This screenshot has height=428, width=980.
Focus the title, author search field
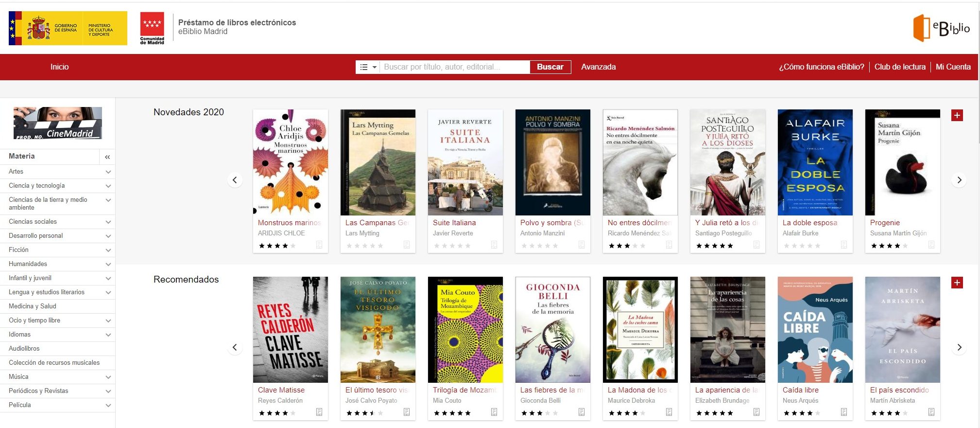455,67
